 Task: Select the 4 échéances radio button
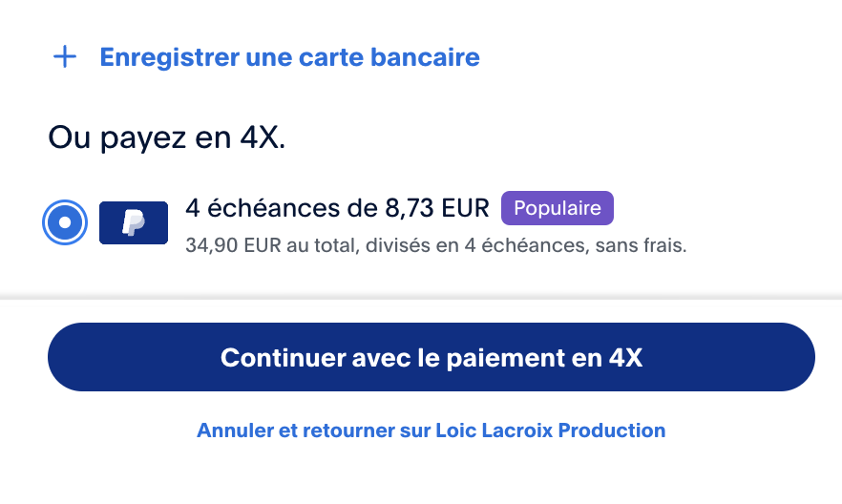(x=65, y=222)
